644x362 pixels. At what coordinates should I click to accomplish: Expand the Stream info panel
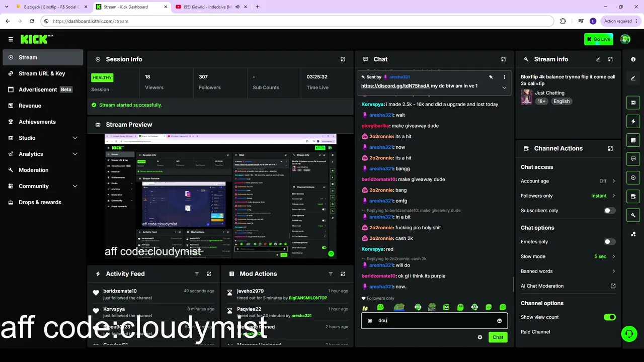coord(610,59)
